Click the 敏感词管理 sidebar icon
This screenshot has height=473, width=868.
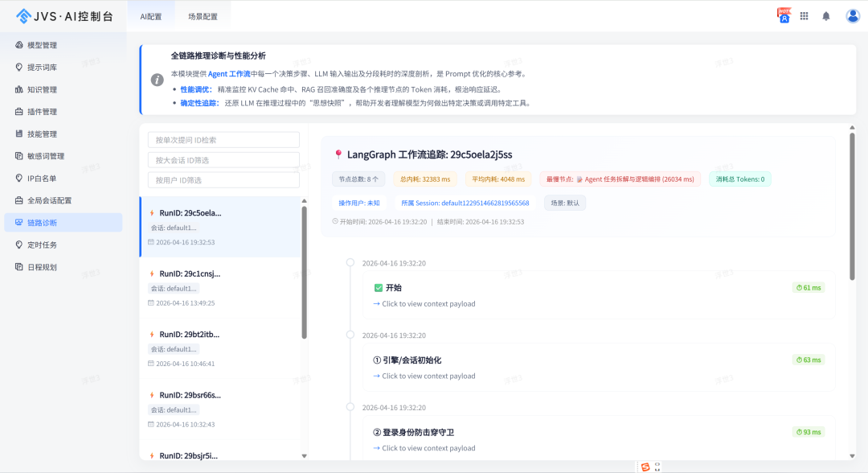click(x=18, y=155)
